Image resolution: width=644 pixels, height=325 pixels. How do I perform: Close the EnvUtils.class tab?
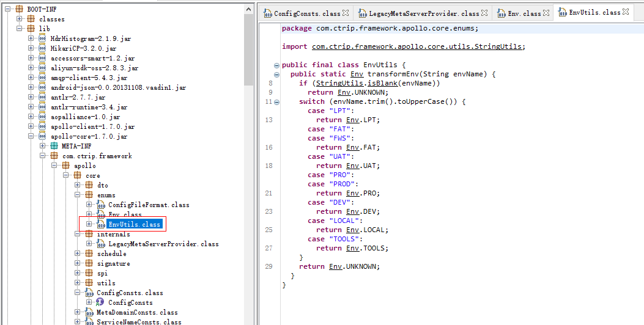626,12
